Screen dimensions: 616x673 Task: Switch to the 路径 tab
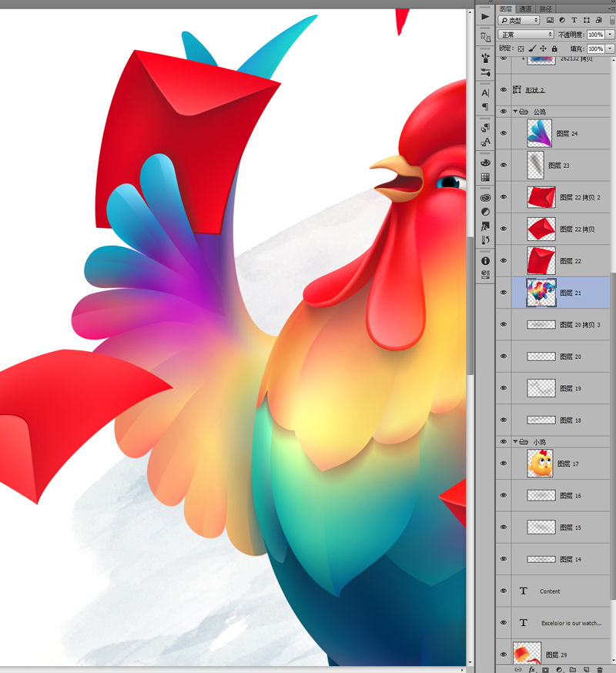click(x=546, y=8)
